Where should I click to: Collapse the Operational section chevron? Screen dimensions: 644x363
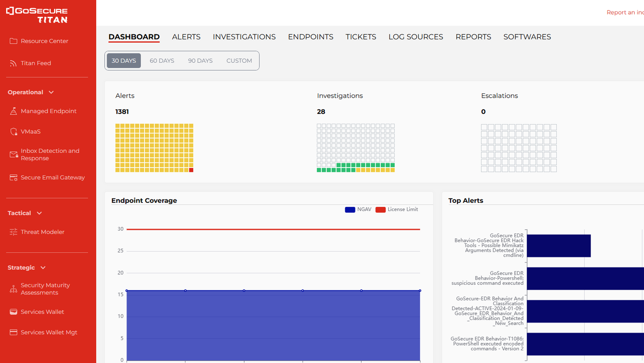click(51, 92)
